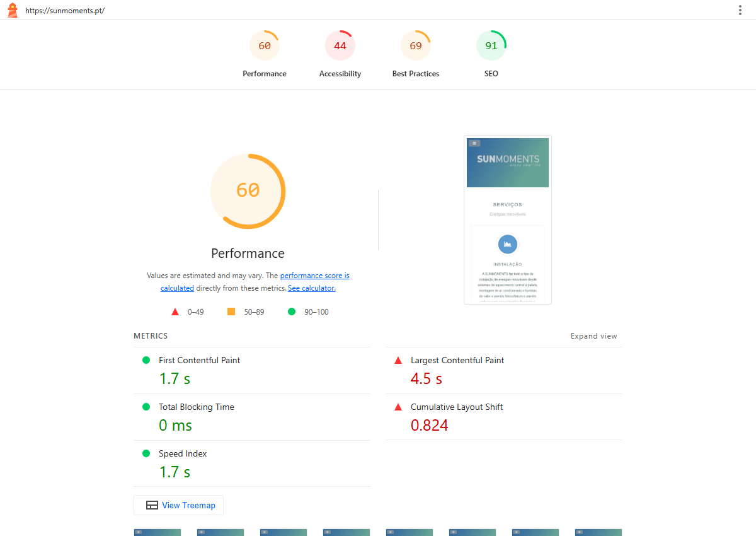Click the '0–49' legend range text
756x536 pixels.
[196, 312]
